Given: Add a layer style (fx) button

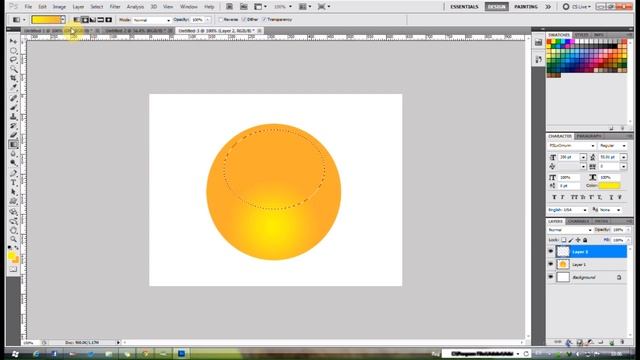Looking at the screenshot, I should pyautogui.click(x=569, y=342).
